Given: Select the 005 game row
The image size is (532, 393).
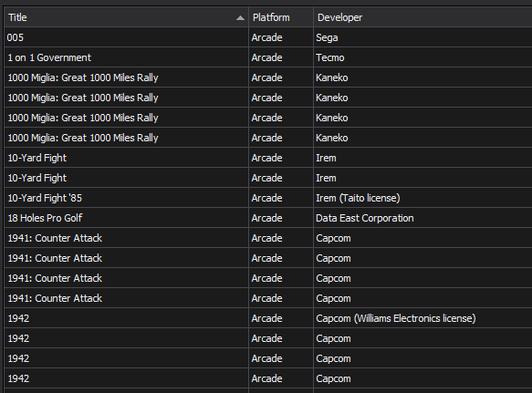Looking at the screenshot, I should 268,37.
